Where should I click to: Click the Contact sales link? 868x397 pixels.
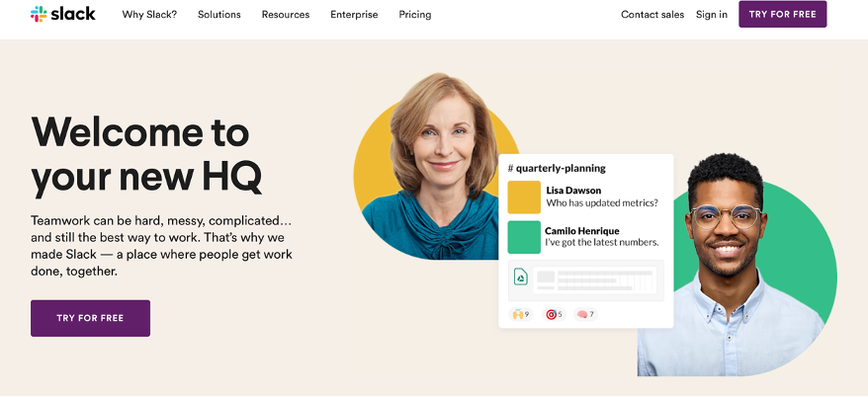[652, 15]
